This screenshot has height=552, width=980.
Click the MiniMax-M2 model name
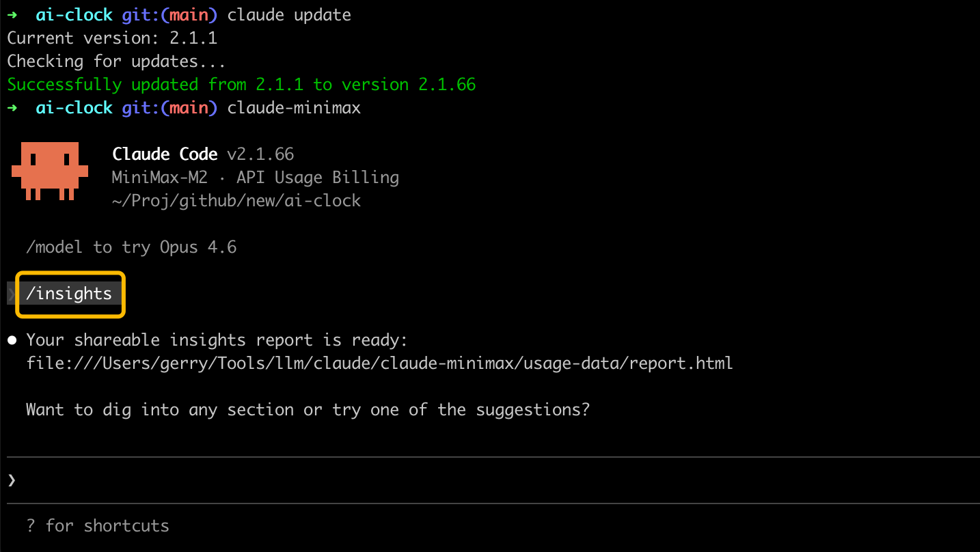[x=159, y=178]
